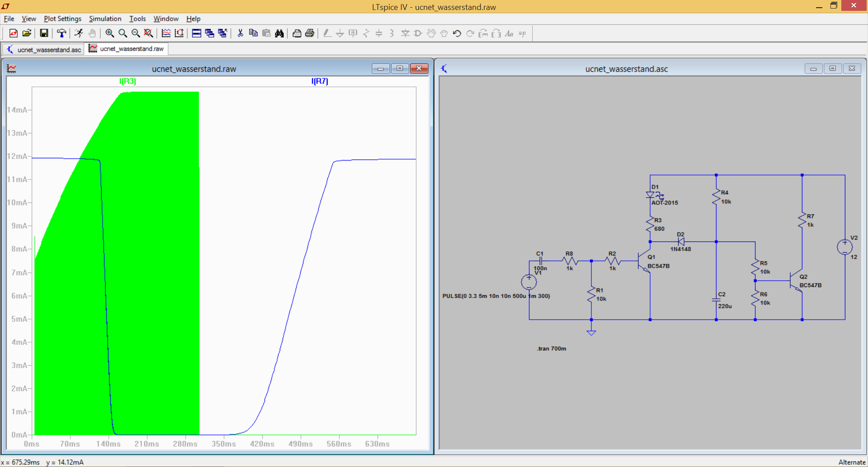
Task: Click the Rotate toolbar icon
Action: click(483, 33)
